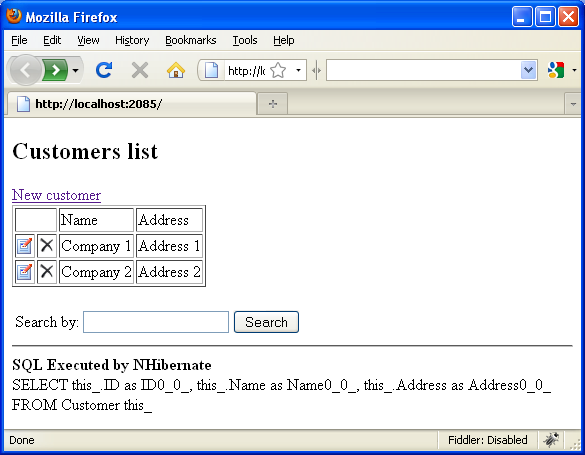Click the Fiddler: Disabled status entry

pyautogui.click(x=488, y=440)
